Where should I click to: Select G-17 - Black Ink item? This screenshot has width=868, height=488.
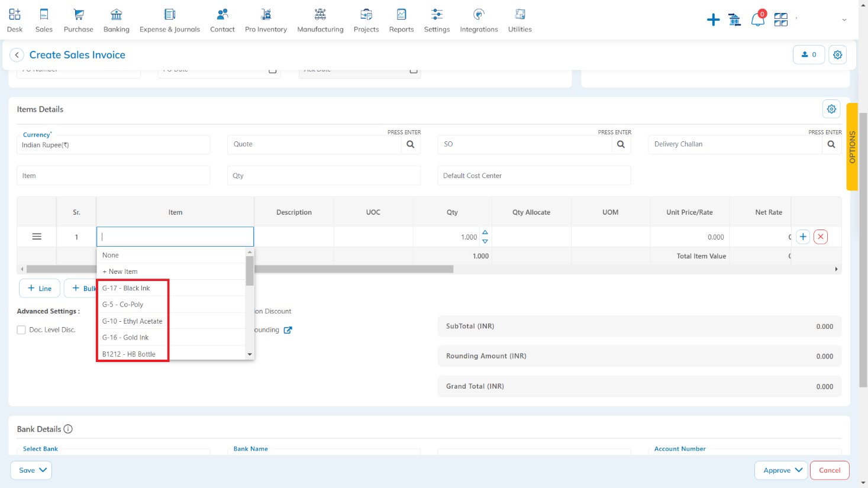pos(171,288)
